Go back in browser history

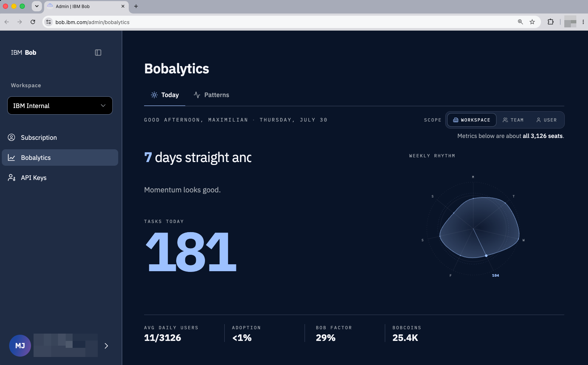pos(7,22)
